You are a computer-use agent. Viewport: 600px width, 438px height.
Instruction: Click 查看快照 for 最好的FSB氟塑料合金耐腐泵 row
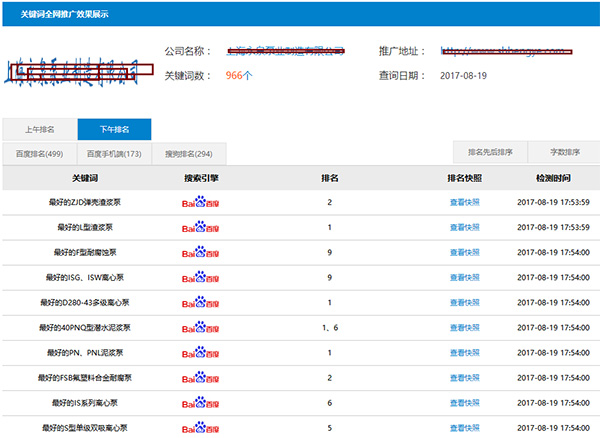click(465, 378)
